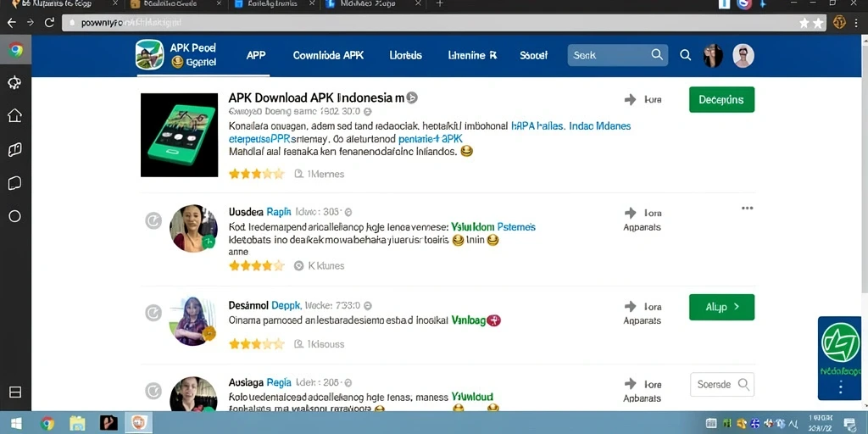Open the Windows Start menu
The image size is (868, 434).
tap(16, 424)
